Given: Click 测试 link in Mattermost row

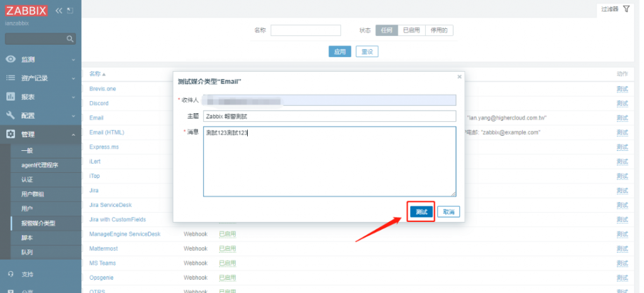Looking at the screenshot, I should click(x=622, y=249).
